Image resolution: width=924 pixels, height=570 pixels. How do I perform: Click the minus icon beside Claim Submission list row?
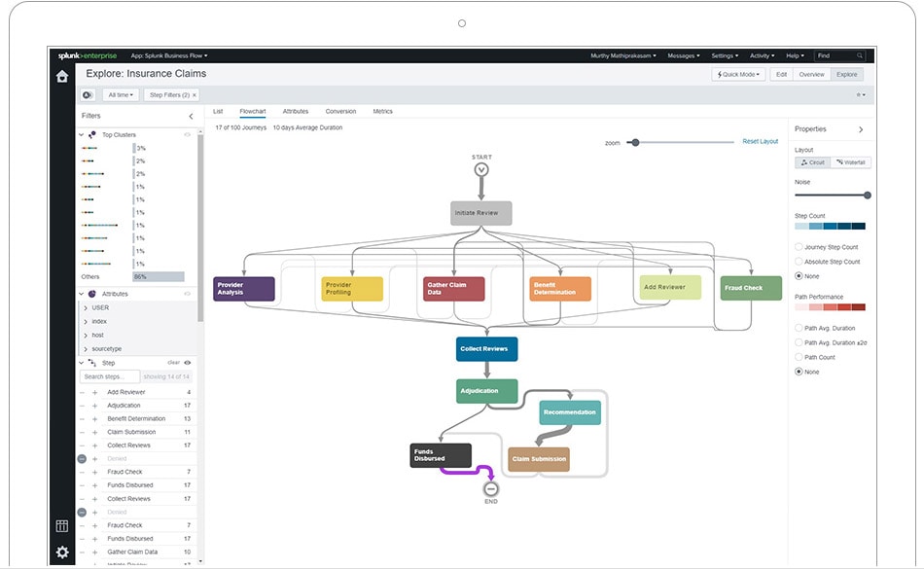pyautogui.click(x=82, y=432)
